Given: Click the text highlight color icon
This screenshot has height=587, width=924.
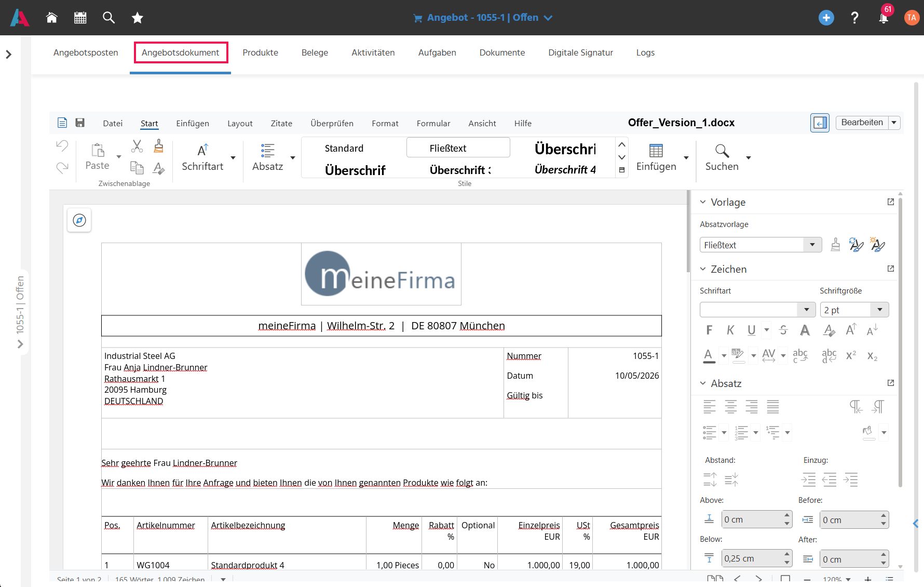Looking at the screenshot, I should pyautogui.click(x=738, y=356).
